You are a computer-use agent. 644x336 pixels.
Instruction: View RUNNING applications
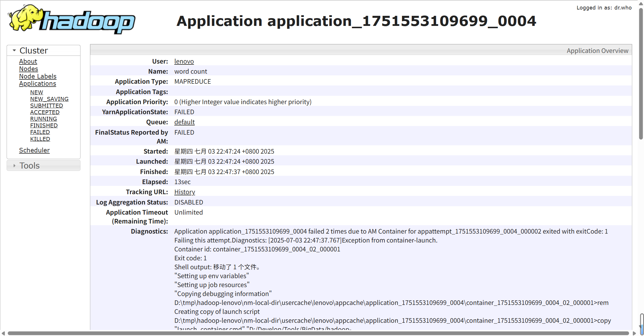[x=43, y=119]
